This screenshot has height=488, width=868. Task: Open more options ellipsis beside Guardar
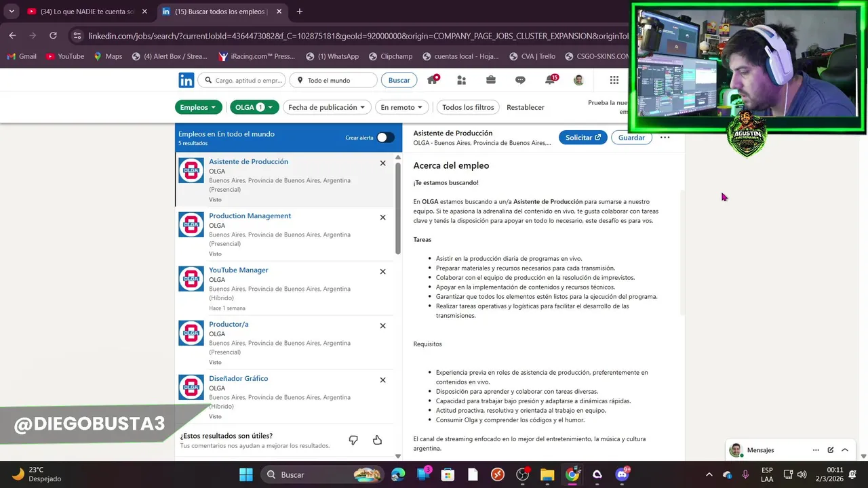click(x=665, y=138)
